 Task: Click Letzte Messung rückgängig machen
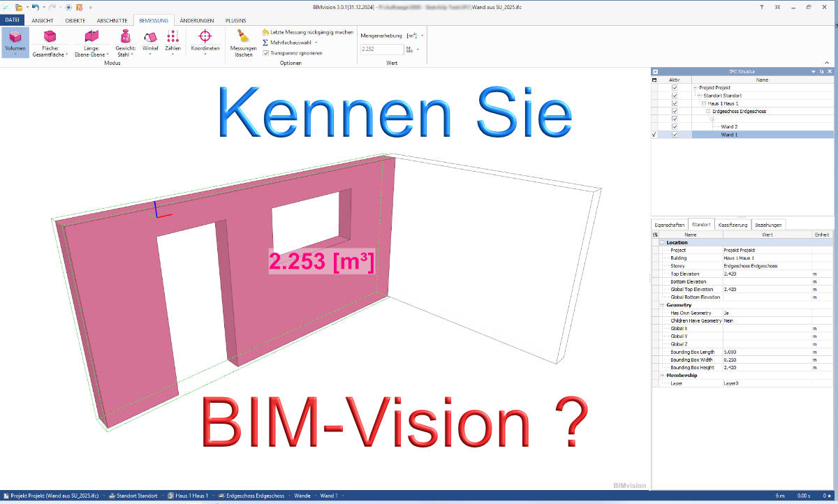pyautogui.click(x=307, y=32)
